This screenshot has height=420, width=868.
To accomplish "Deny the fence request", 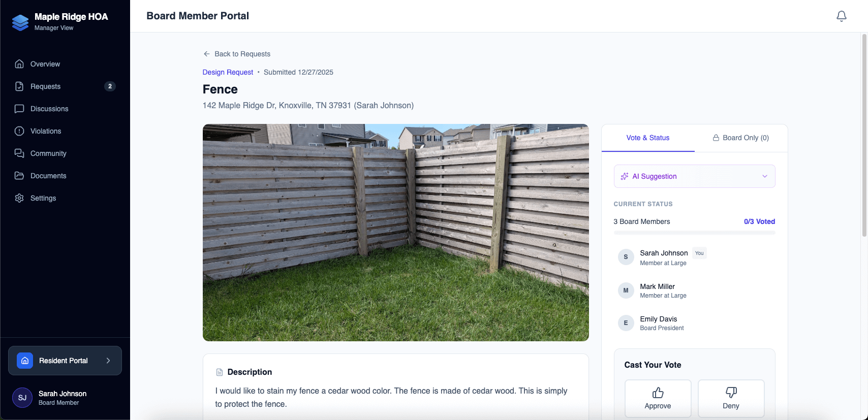I will point(731,399).
